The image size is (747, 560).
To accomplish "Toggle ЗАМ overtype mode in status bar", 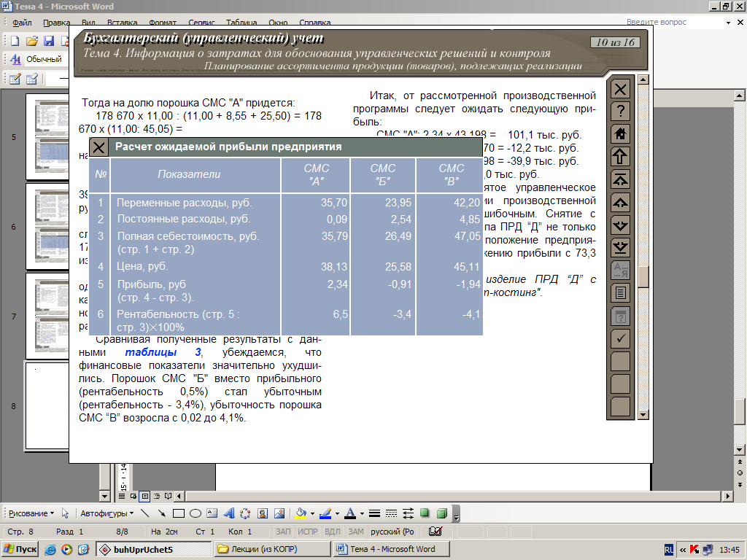I will pos(356,532).
